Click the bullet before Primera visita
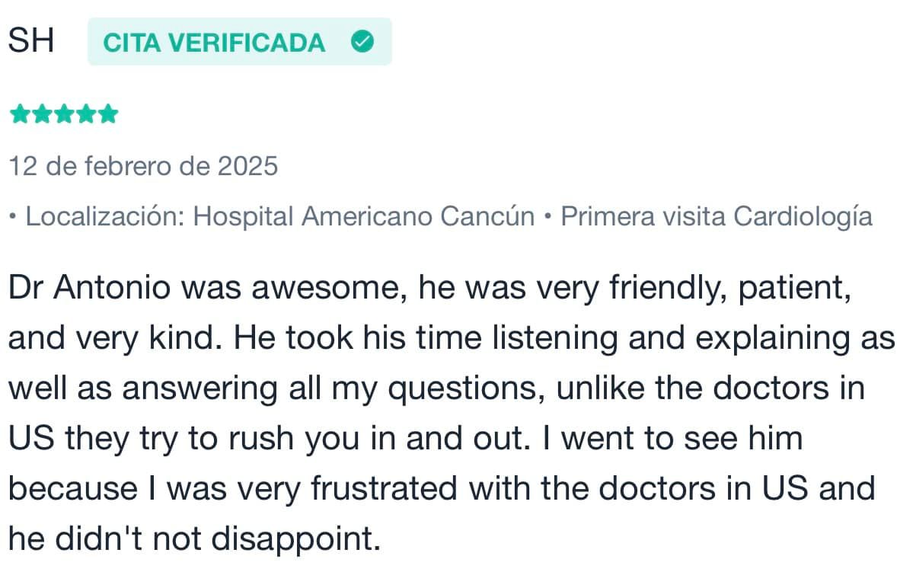 point(548,217)
